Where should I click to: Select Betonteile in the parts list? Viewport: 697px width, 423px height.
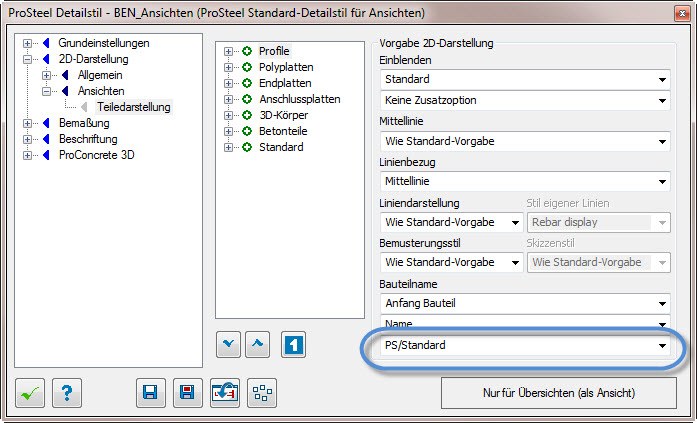click(283, 131)
